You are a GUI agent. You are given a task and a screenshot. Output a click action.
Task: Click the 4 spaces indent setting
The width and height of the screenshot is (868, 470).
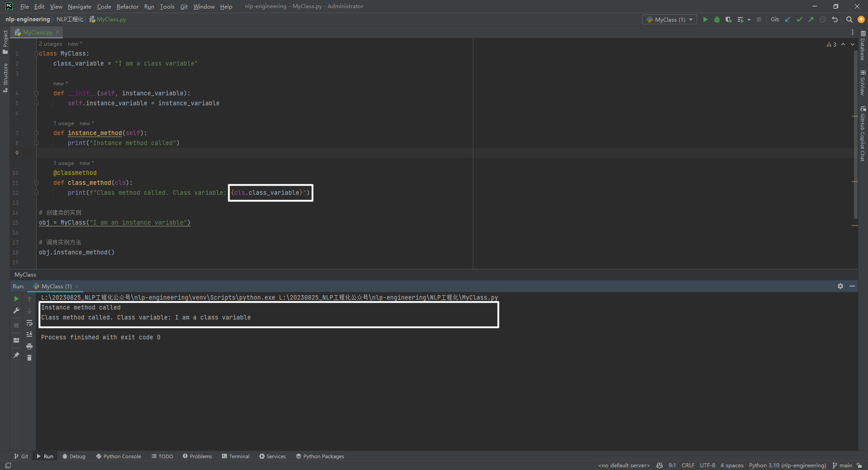[732, 465]
